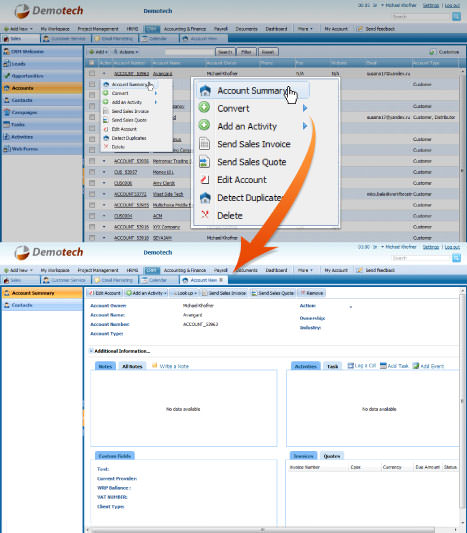This screenshot has height=533, width=467.
Task: Click Remove in the account summary toolbar
Action: pyautogui.click(x=312, y=293)
